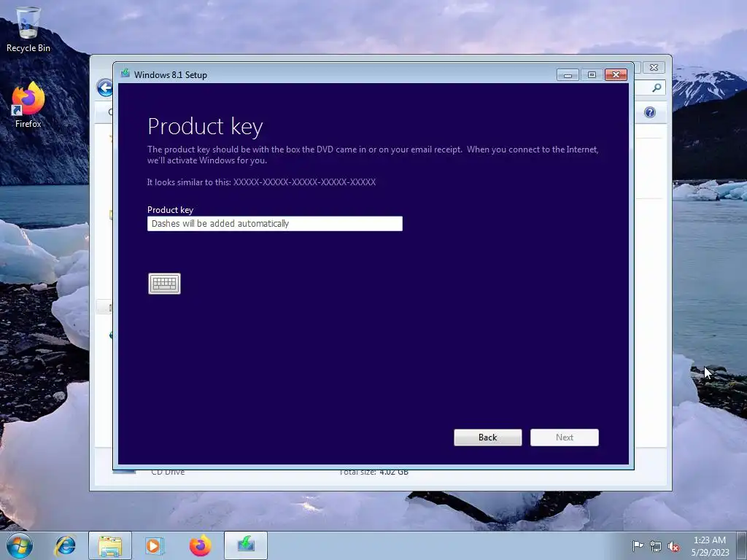Open the Recycle Bin desktop icon
Screen dimensions: 747x560
click(28, 29)
